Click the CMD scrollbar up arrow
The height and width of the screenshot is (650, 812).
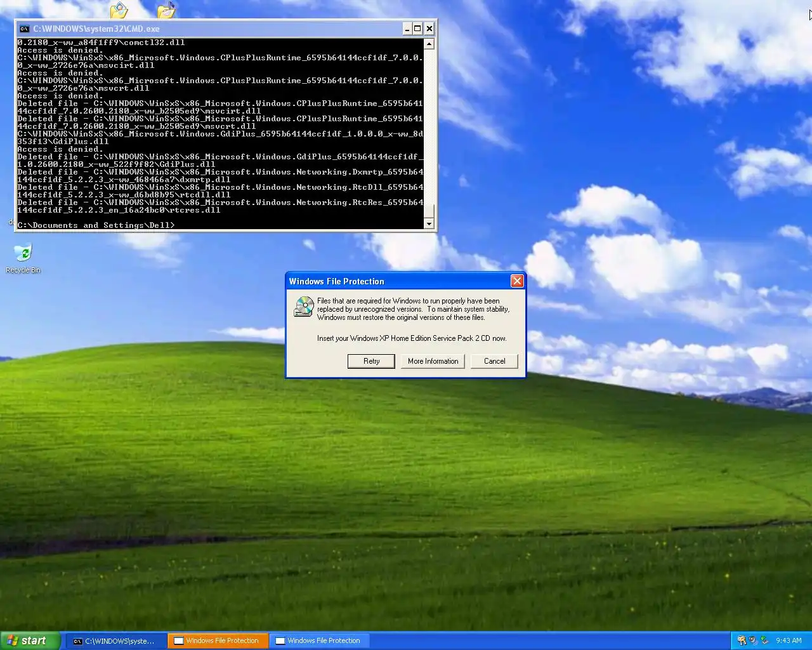[x=429, y=44]
